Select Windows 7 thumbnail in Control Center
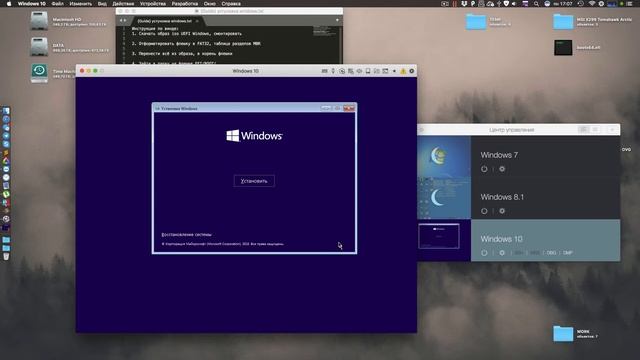640x360 pixels. (444, 157)
